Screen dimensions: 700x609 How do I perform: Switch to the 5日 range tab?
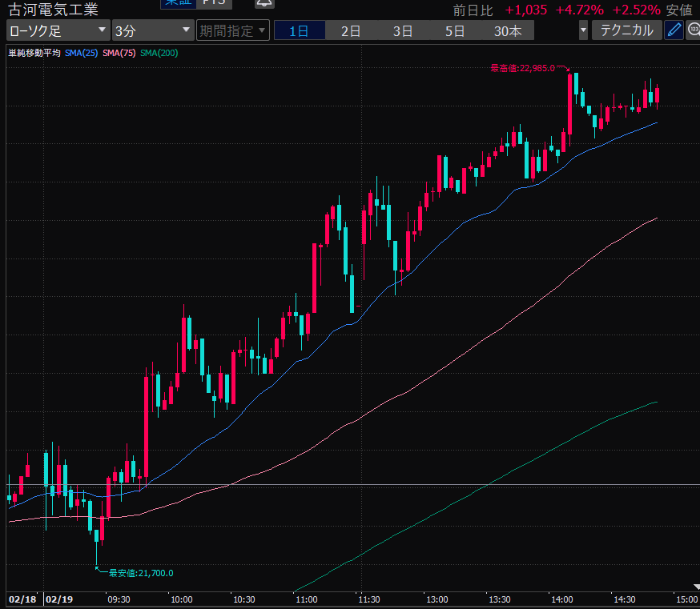pos(455,31)
